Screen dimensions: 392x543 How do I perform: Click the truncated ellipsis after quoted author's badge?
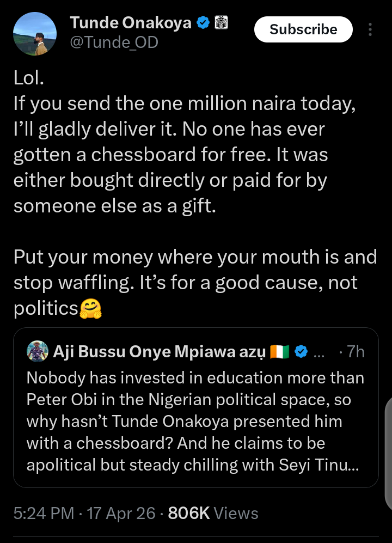tap(320, 352)
